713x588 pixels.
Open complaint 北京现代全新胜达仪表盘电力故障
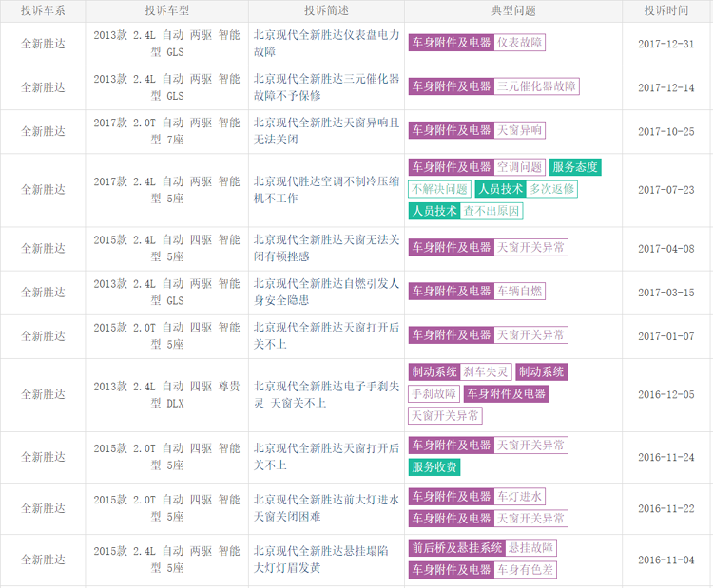[x=326, y=43]
